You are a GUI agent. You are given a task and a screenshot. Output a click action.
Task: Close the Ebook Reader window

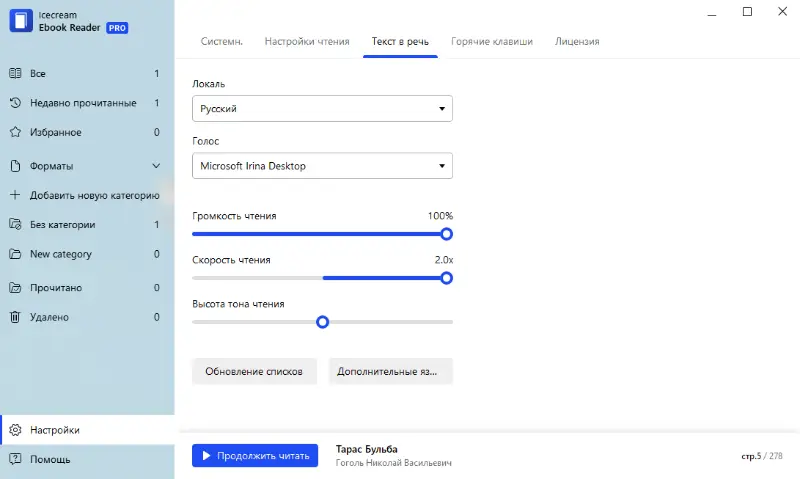782,12
